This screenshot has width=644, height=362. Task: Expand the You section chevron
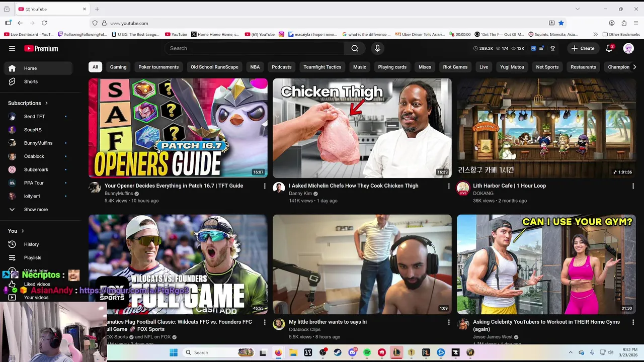[22, 231]
